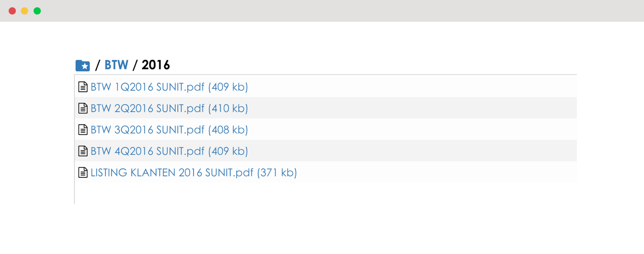Screen dimensions: 644x254
Task: Go to the BTW breadcrumb folder
Action: (x=117, y=65)
